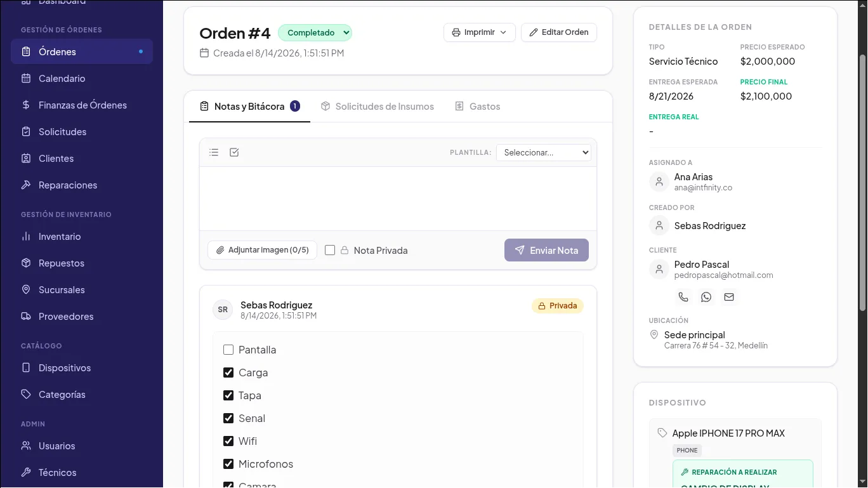Viewport: 868px width, 488px height.
Task: Switch to the Notas y Bitácora tab
Action: click(249, 107)
